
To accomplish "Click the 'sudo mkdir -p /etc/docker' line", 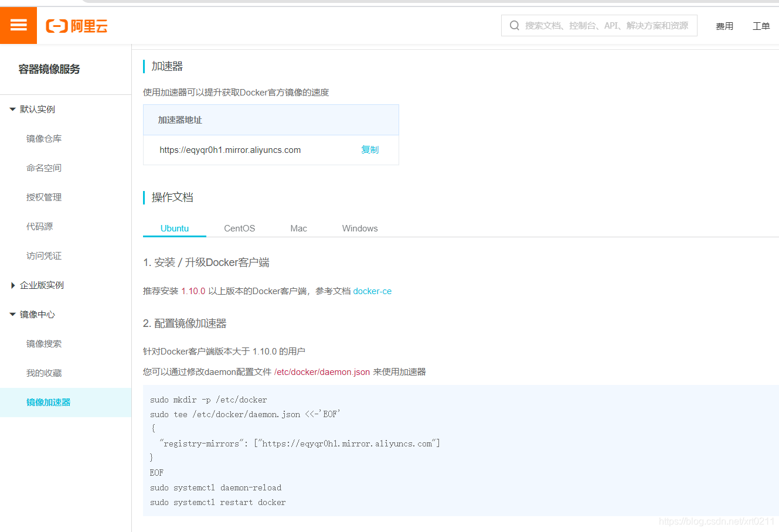I will [x=208, y=400].
